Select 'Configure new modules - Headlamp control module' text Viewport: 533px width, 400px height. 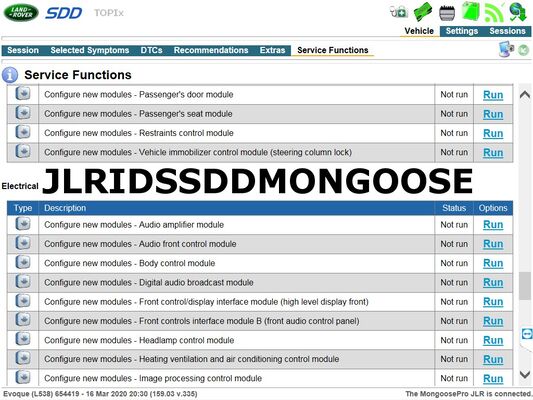(x=139, y=340)
